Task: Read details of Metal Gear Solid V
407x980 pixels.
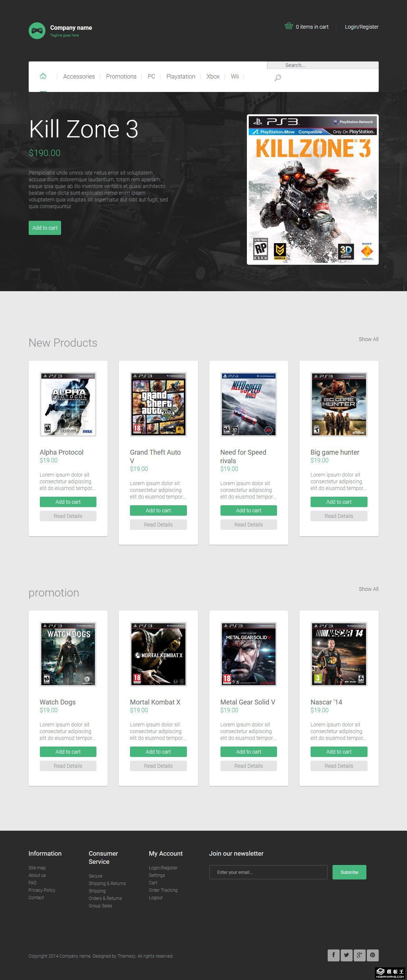Action: 248,766
